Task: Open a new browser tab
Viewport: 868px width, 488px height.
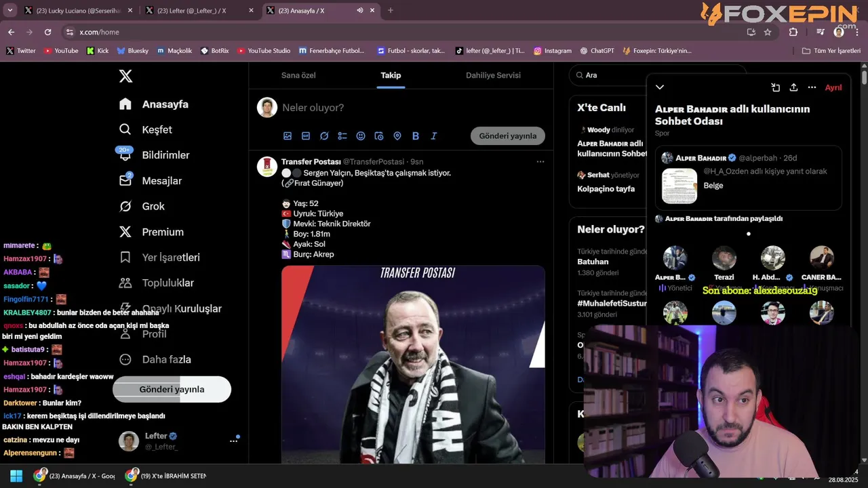Action: 390,10
